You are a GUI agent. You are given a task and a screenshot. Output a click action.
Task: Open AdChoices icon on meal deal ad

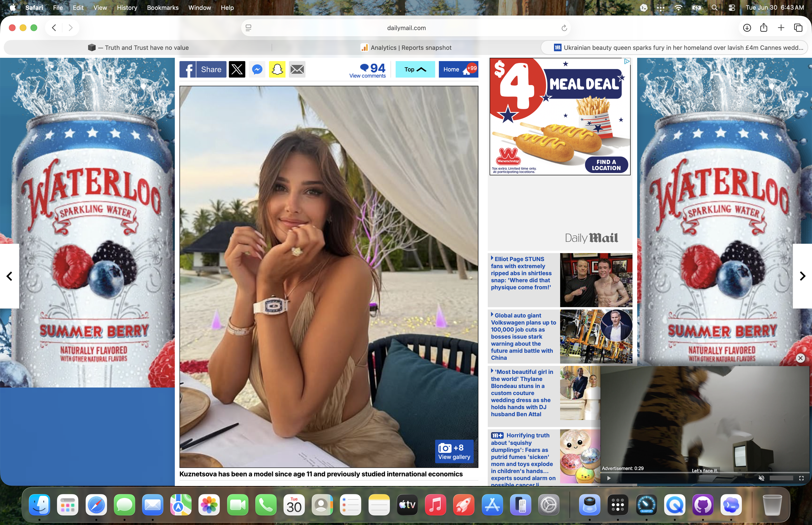pyautogui.click(x=627, y=61)
